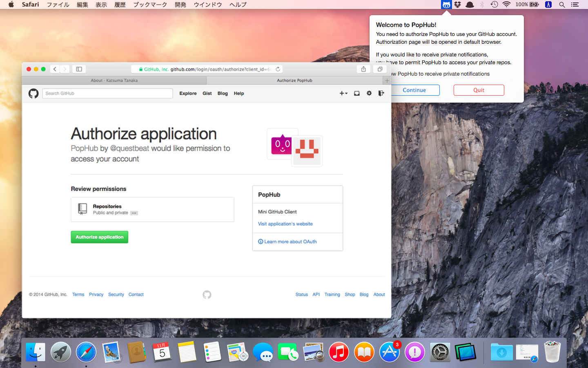The height and width of the screenshot is (368, 588).
Task: Open Learn more about OAuth link
Action: click(x=287, y=242)
